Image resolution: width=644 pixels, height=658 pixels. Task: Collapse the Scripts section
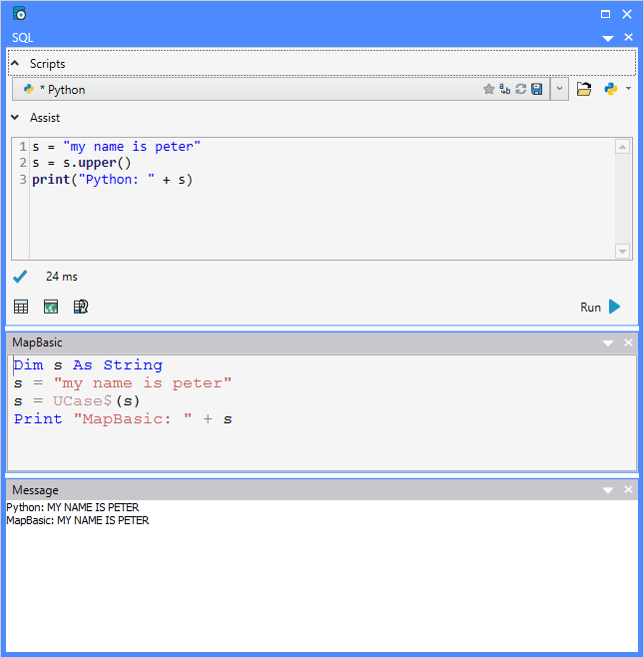[15, 63]
